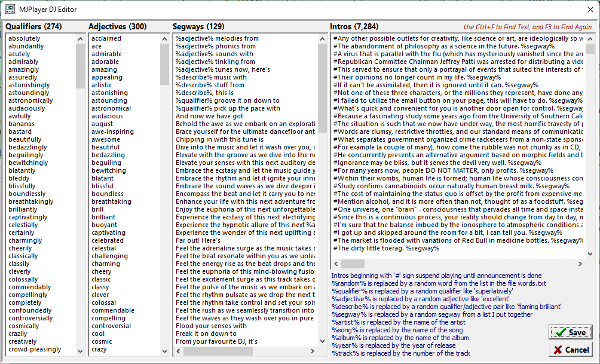Select 'Flood your senses with' segway
This screenshot has width=600, height=364.
[x=211, y=326]
